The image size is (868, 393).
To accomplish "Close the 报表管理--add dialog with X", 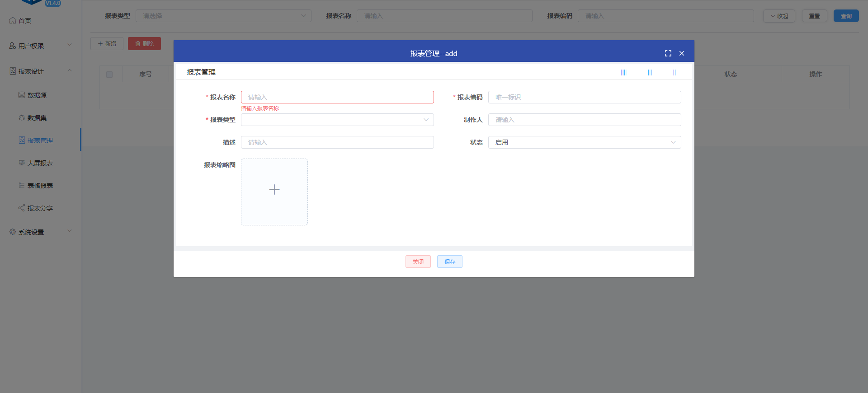I will click(x=682, y=53).
